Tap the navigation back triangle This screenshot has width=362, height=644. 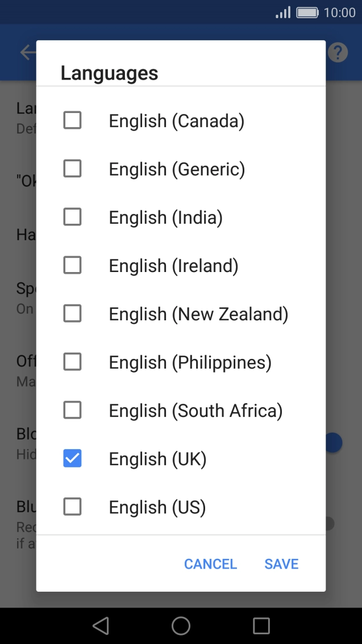click(101, 626)
